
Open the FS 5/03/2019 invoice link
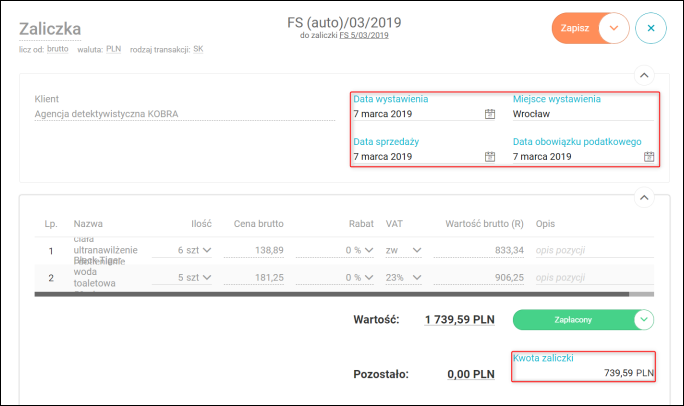pos(364,35)
